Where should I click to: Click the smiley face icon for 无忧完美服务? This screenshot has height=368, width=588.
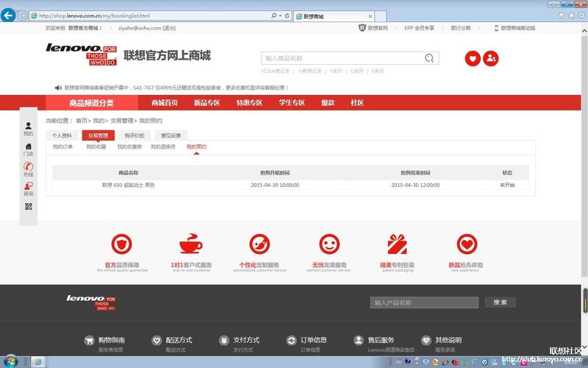pyautogui.click(x=329, y=244)
